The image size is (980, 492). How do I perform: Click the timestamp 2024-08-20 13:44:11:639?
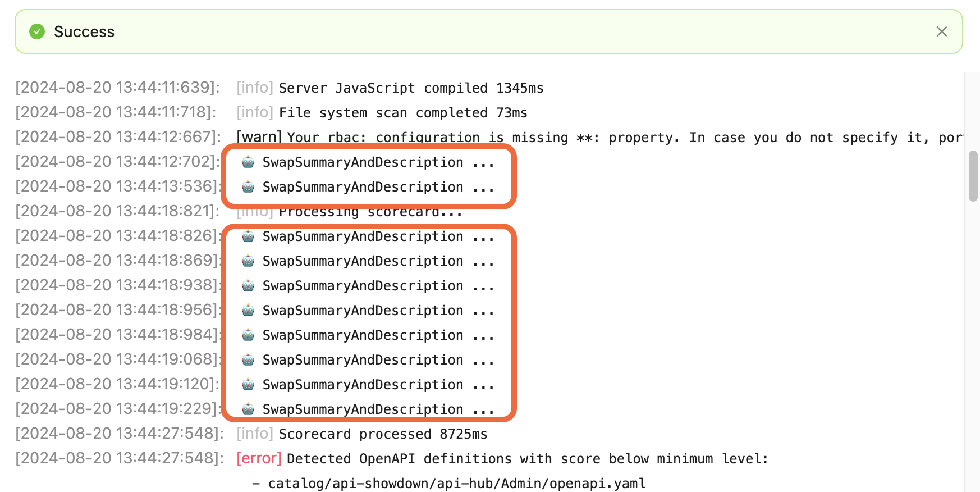tap(117, 88)
